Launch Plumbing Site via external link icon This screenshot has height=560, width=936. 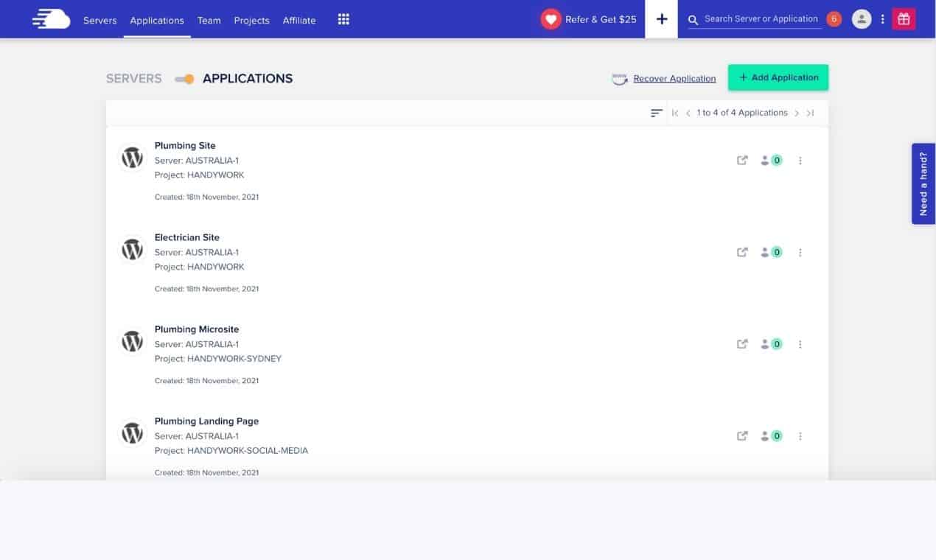pyautogui.click(x=743, y=160)
